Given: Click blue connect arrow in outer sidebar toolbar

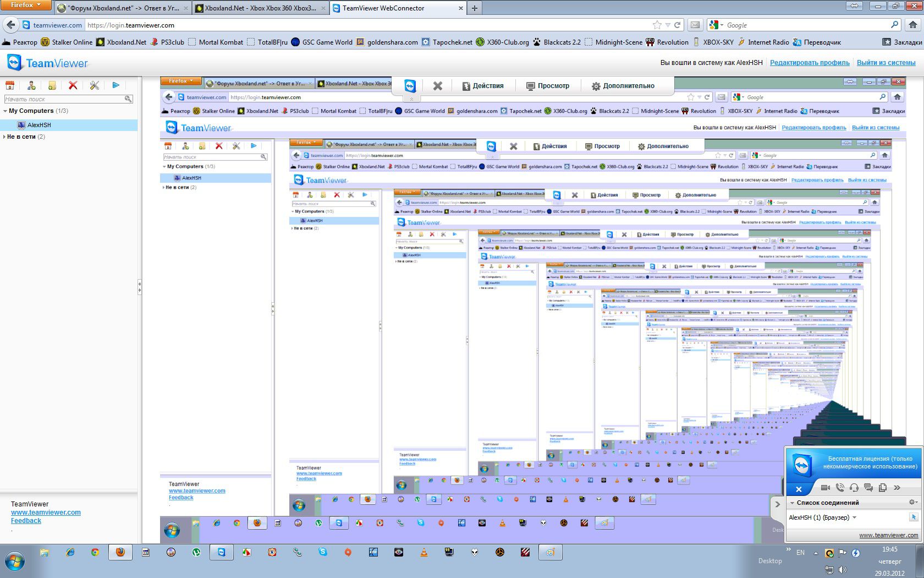Looking at the screenshot, I should coord(116,85).
